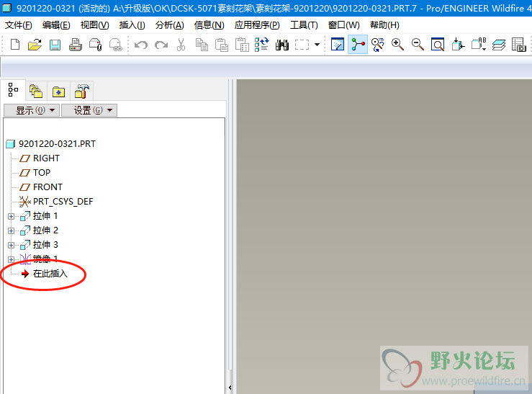Click the New file icon
Image resolution: width=532 pixels, height=394 pixels.
click(15, 45)
